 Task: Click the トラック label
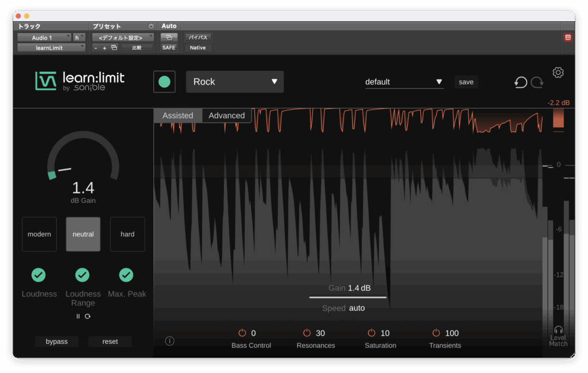coord(29,26)
